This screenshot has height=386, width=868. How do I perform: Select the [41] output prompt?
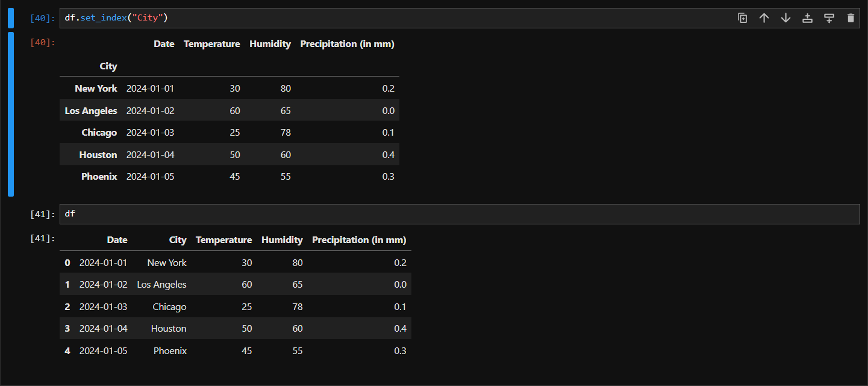coord(43,238)
